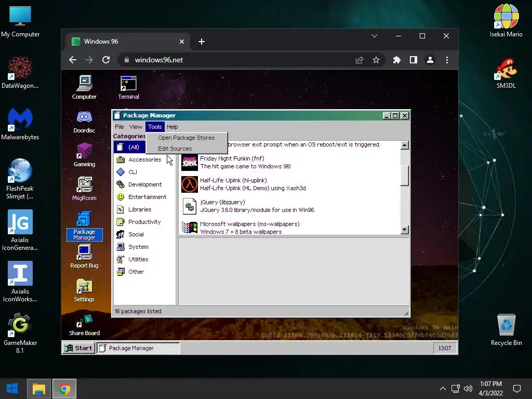Bookmark this page with the star icon
Viewport: 532px width, 399px height.
click(376, 60)
